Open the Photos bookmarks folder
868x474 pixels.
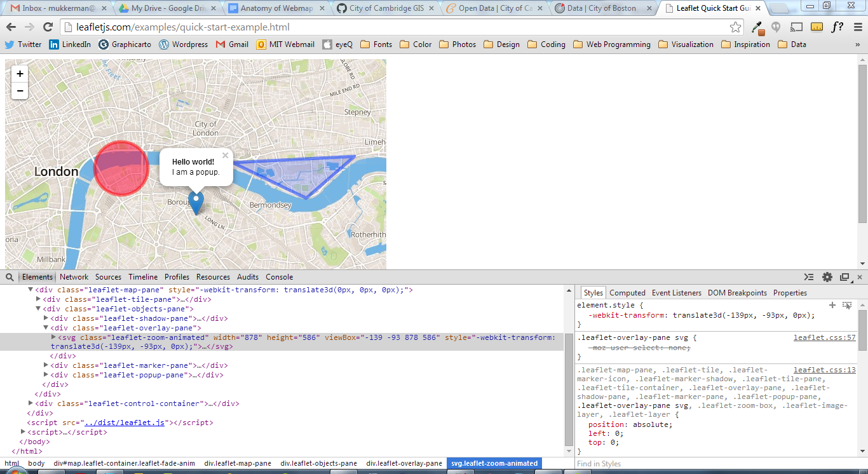click(458, 44)
